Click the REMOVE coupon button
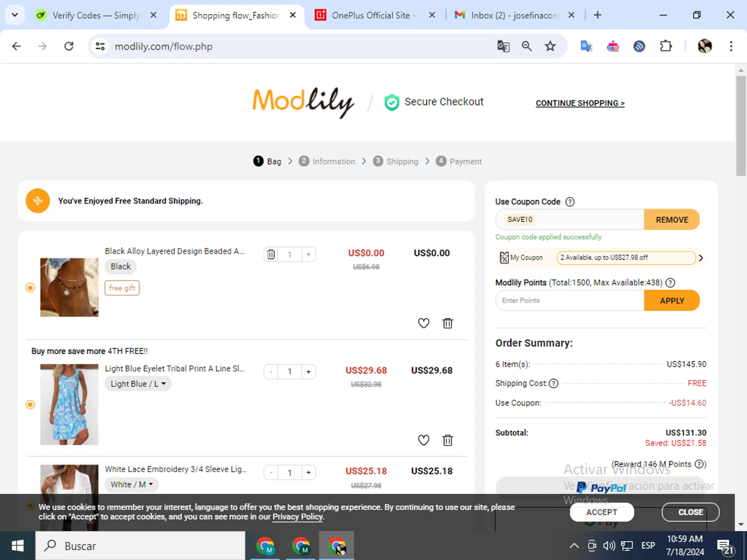The width and height of the screenshot is (747, 560). (x=672, y=220)
